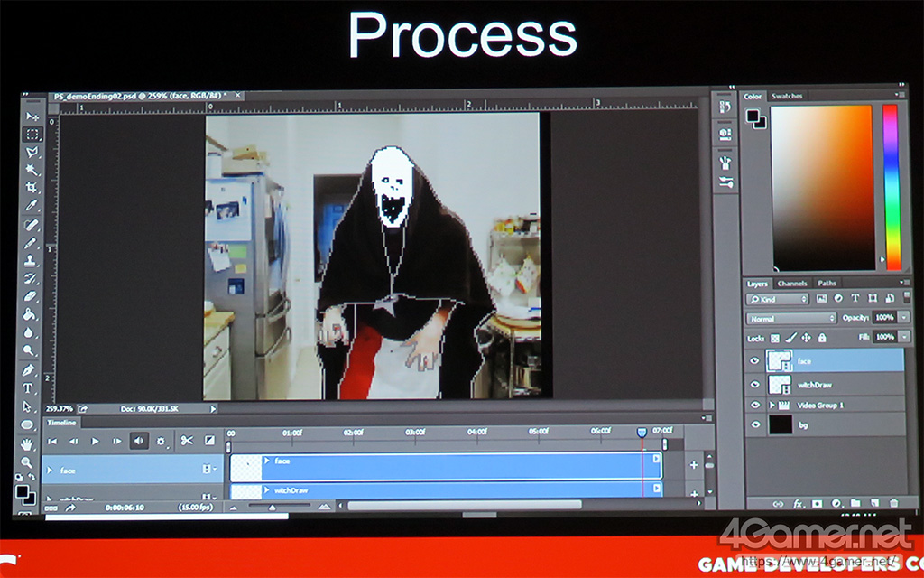Image resolution: width=924 pixels, height=578 pixels.
Task: Open Timeline playback settings gear
Action: [x=161, y=441]
